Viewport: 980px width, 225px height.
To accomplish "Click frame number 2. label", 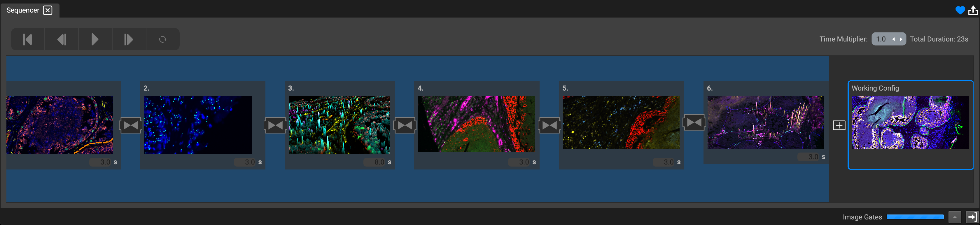I will pyautogui.click(x=146, y=88).
